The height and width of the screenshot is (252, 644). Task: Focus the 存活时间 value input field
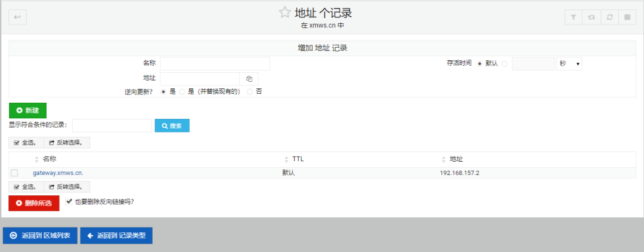click(533, 64)
